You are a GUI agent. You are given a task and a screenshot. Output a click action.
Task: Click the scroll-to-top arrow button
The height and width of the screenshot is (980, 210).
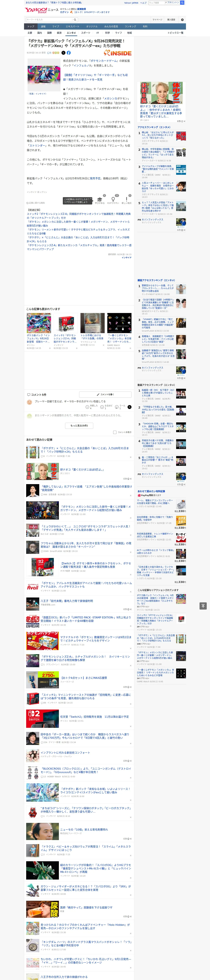click(x=203, y=606)
